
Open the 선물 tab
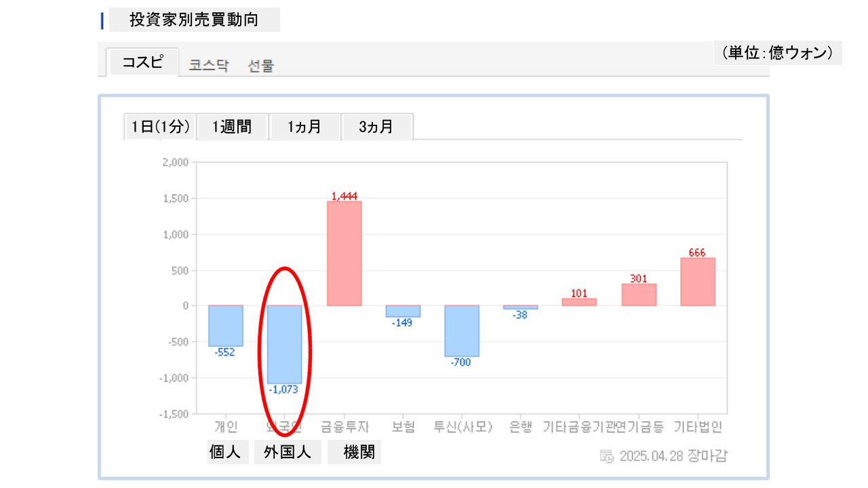(x=261, y=66)
